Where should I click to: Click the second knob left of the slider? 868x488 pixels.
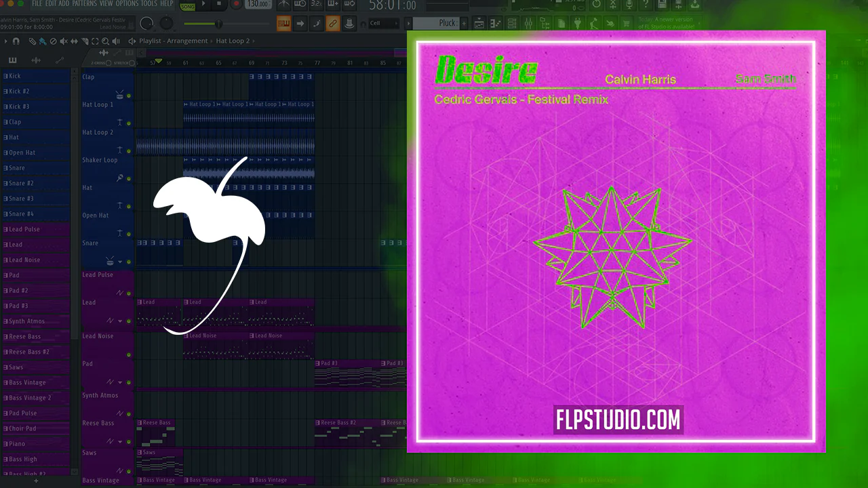point(146,24)
